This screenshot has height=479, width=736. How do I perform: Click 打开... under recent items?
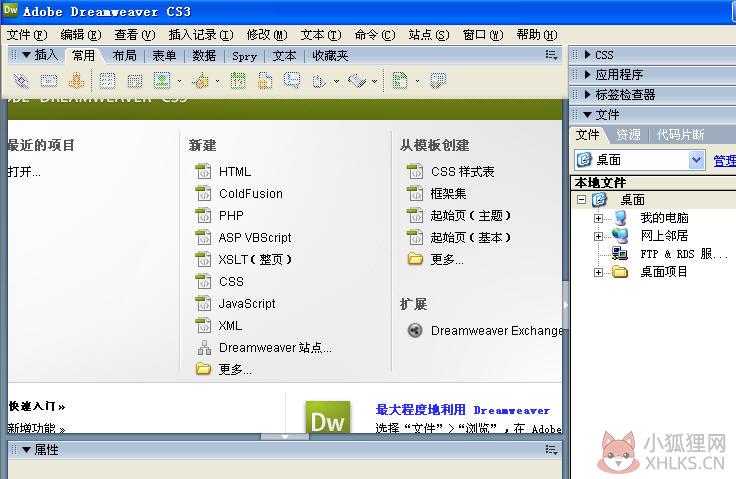point(24,172)
